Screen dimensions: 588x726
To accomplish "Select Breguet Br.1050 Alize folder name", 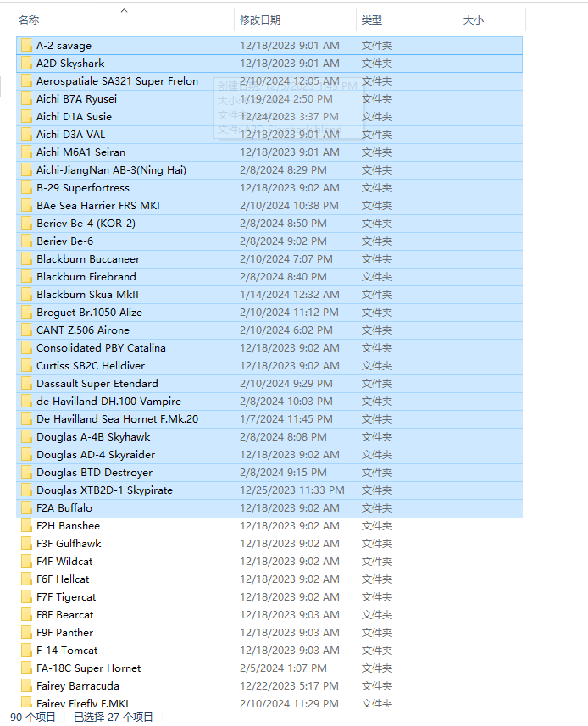I will pyautogui.click(x=89, y=313).
